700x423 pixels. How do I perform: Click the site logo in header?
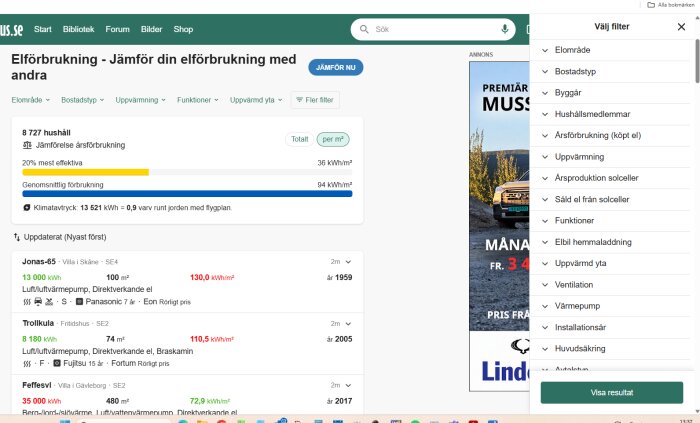pyautogui.click(x=12, y=29)
